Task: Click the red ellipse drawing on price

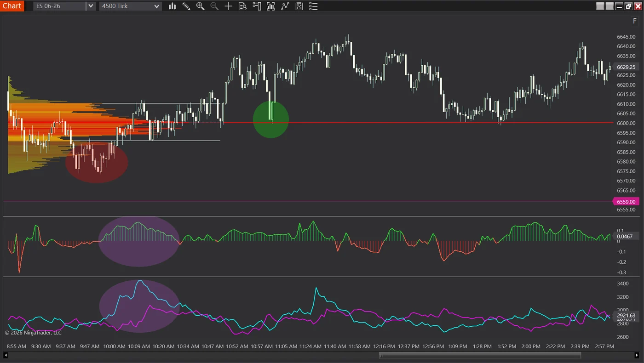Action: 96,163
